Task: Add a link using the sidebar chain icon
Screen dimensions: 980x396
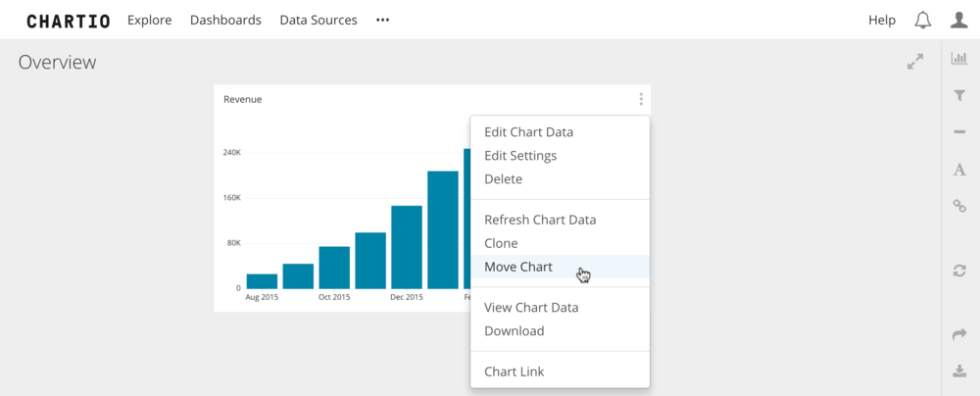Action: tap(959, 205)
